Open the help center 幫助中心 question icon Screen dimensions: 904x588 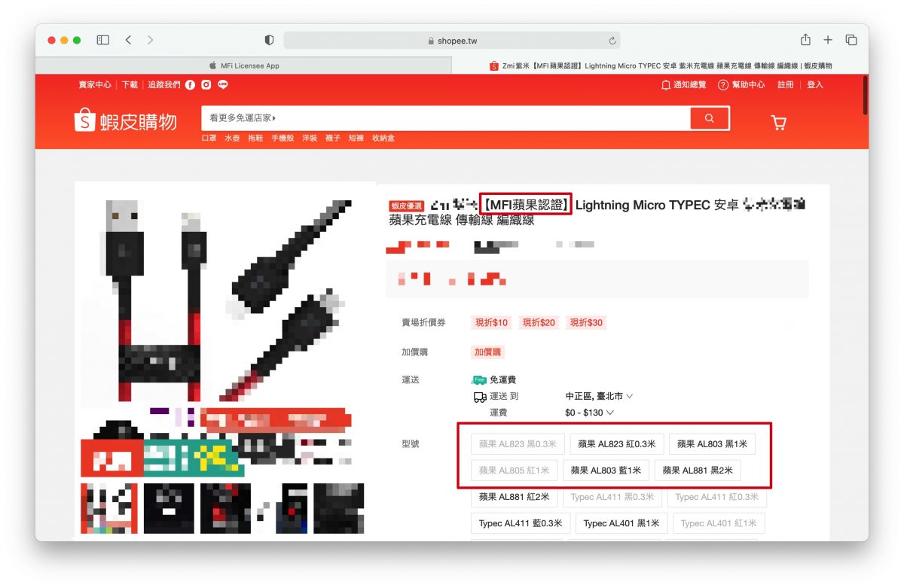[x=741, y=85]
